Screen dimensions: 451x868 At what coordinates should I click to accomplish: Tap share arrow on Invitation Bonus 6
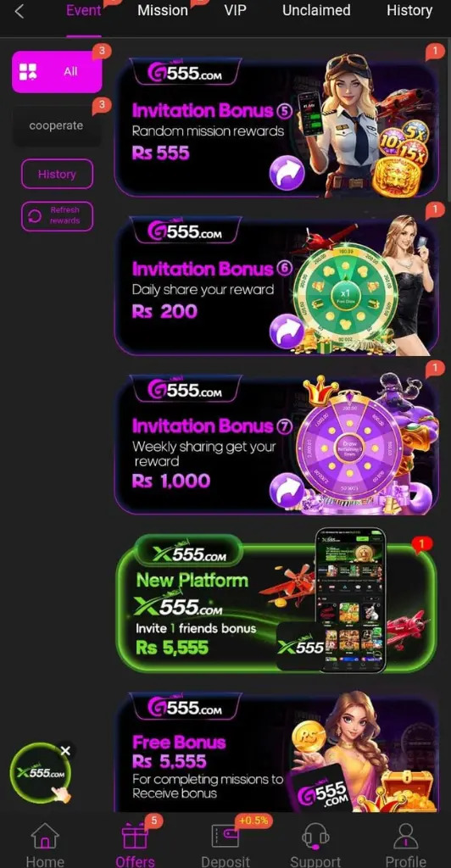pos(287,331)
